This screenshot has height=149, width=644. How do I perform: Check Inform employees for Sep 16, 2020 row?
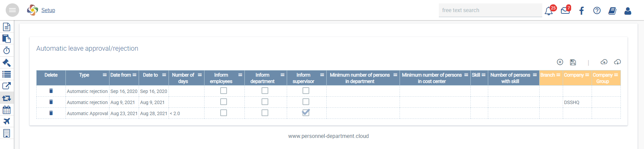[224, 91]
